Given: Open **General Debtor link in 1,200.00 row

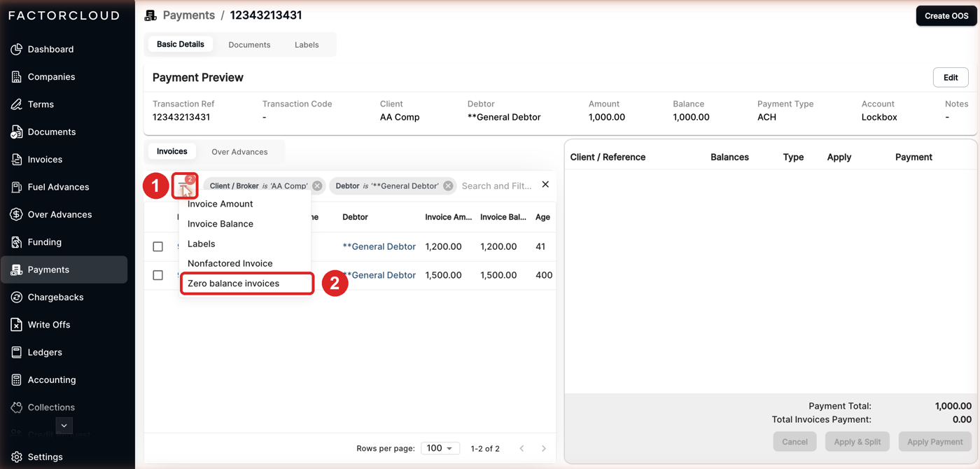Looking at the screenshot, I should click(379, 246).
